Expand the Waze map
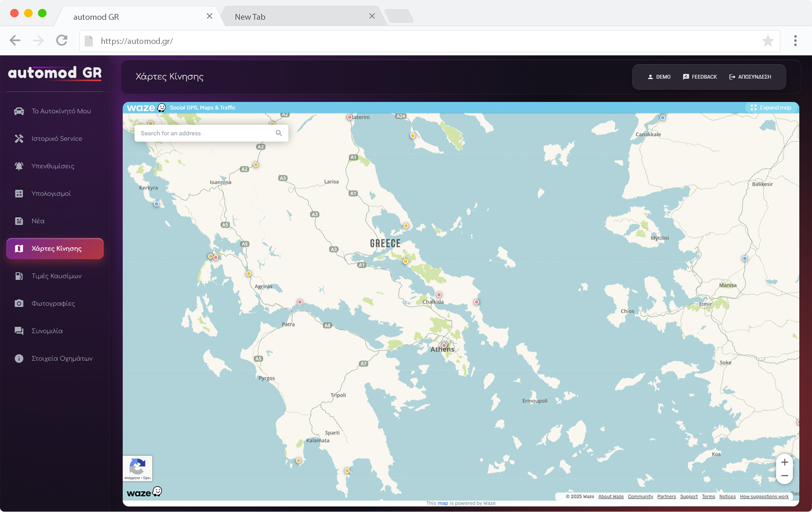Screen dimensions: 812x512 pyautogui.click(x=771, y=108)
